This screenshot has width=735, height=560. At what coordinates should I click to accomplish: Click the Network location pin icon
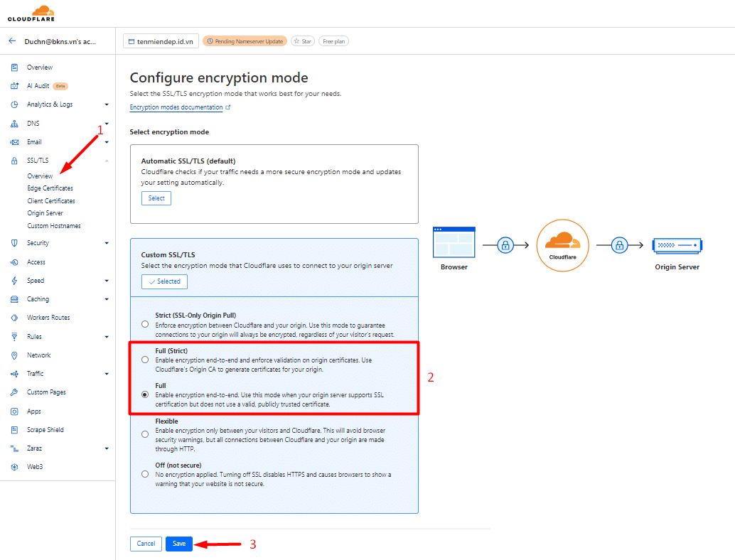14,355
